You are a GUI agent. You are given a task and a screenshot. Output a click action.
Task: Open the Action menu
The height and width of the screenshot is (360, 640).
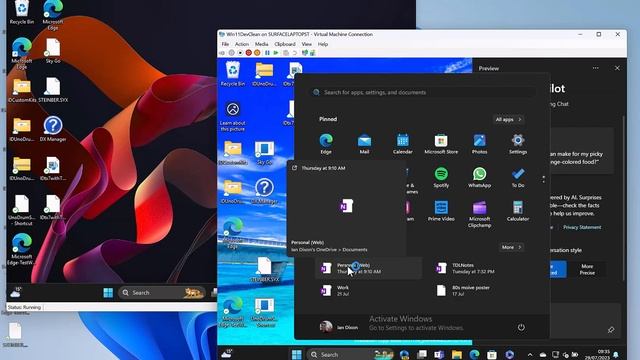(242, 44)
